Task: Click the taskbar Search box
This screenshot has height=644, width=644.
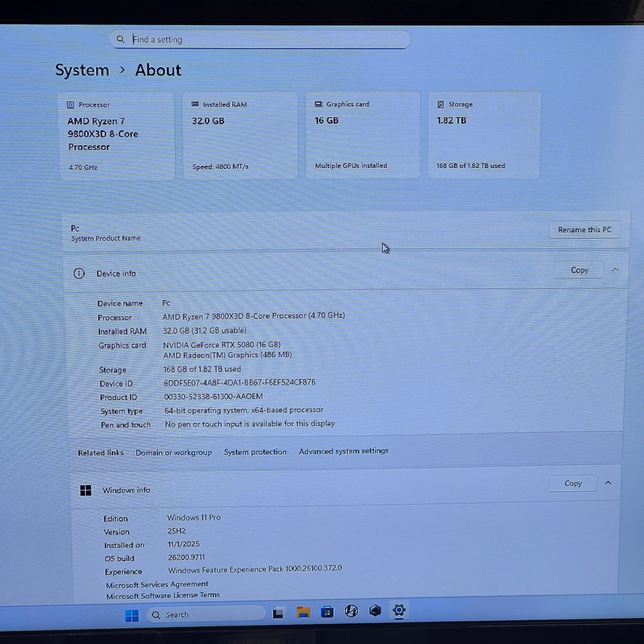Action: pos(206,614)
